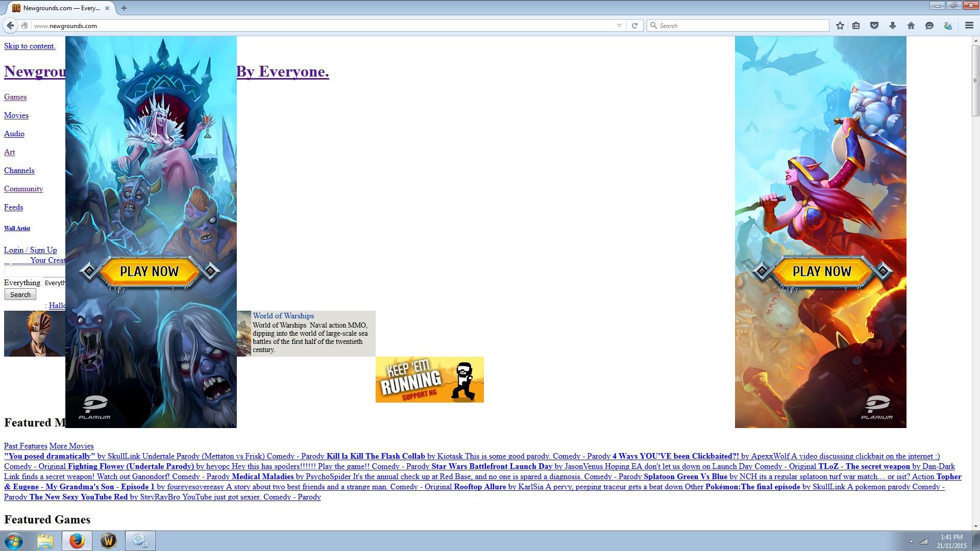Open the translate add-on icon in toolbar
The height and width of the screenshot is (551, 980).
948,26
